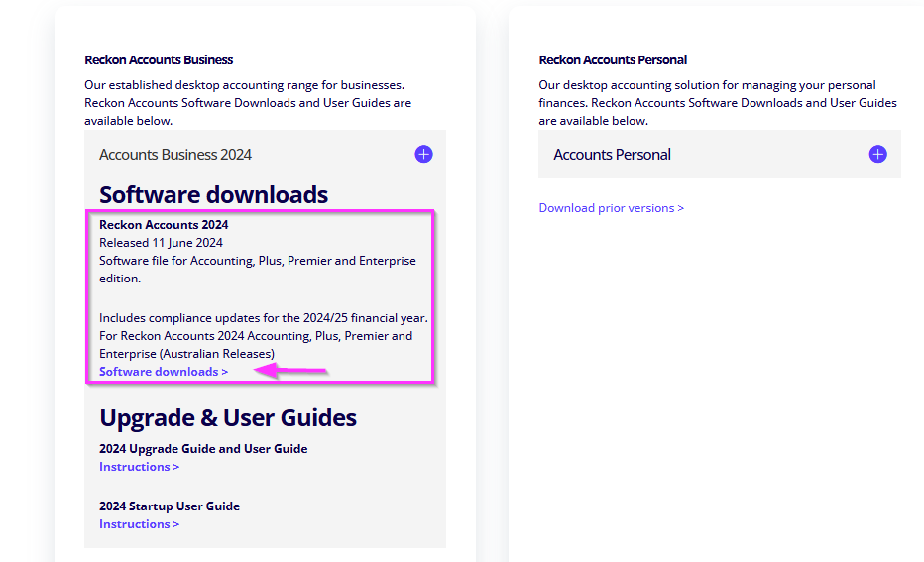The width and height of the screenshot is (924, 562).
Task: Click the 2024 Upgrade Guide and User Guide title
Action: [x=203, y=449]
